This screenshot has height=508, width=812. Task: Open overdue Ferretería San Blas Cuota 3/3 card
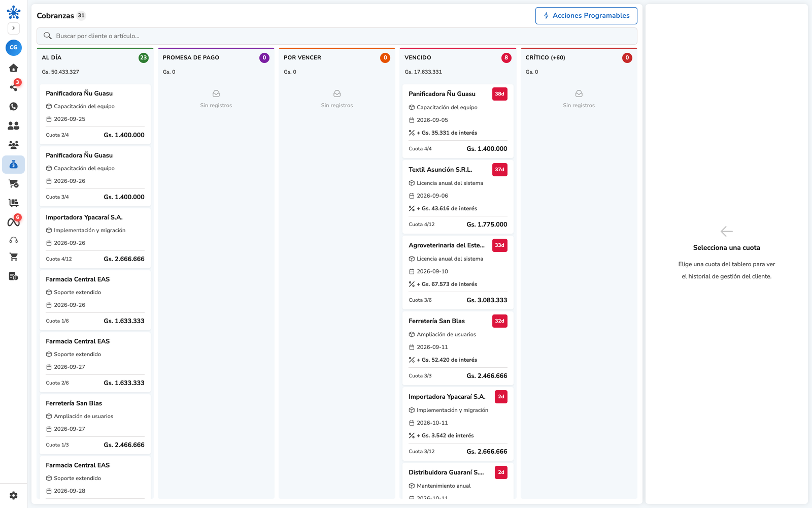click(x=458, y=348)
